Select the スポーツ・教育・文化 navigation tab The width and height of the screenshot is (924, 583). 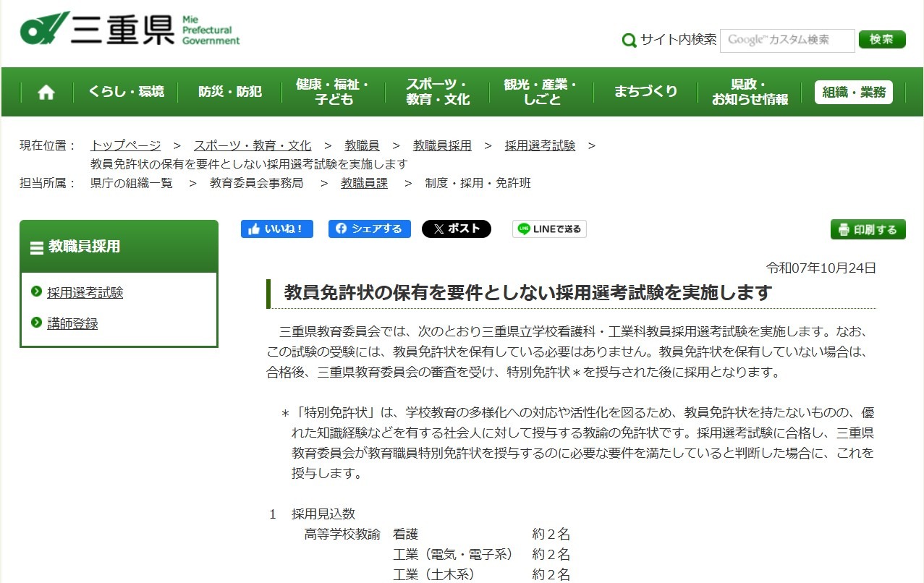[436, 91]
